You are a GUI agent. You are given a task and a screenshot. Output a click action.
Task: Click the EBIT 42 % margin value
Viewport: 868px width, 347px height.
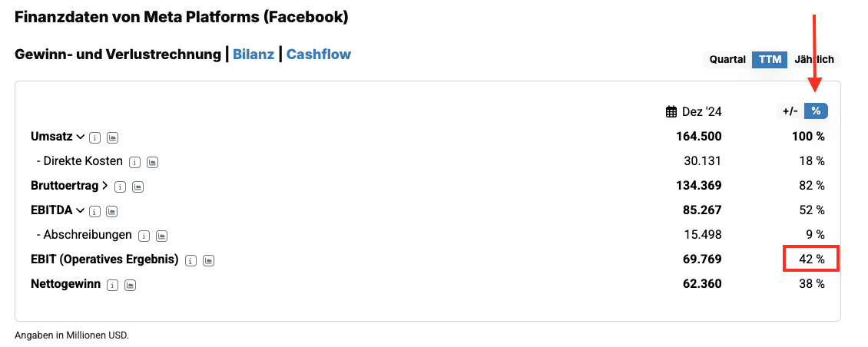(x=811, y=259)
